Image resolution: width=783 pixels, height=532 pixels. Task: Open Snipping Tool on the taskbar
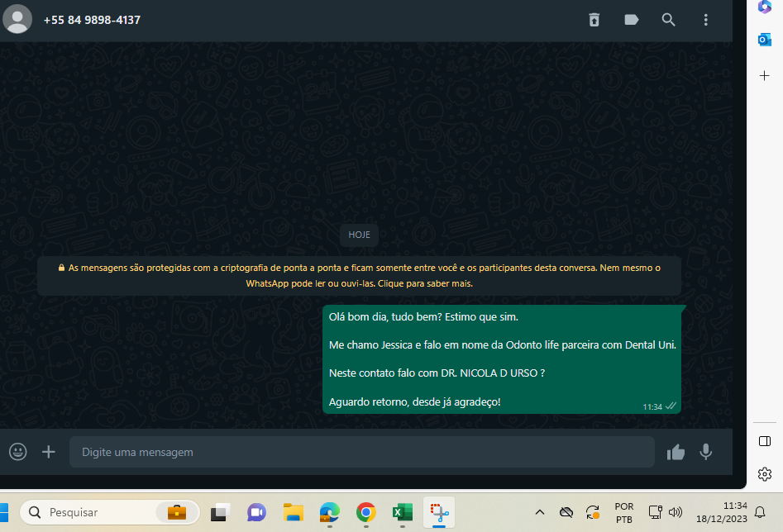click(x=439, y=512)
